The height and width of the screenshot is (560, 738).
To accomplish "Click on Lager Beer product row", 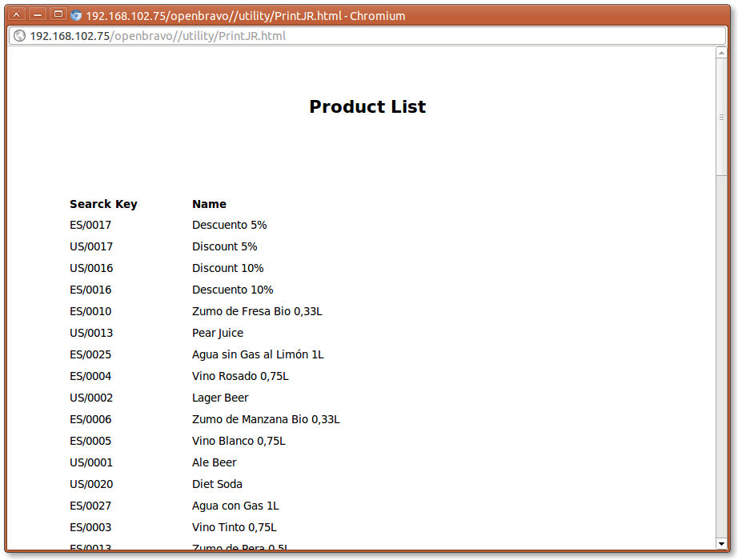I will 220,398.
